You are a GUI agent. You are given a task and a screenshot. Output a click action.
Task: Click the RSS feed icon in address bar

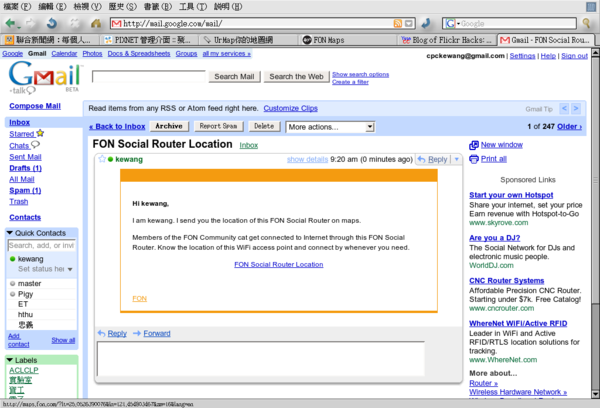[398, 24]
